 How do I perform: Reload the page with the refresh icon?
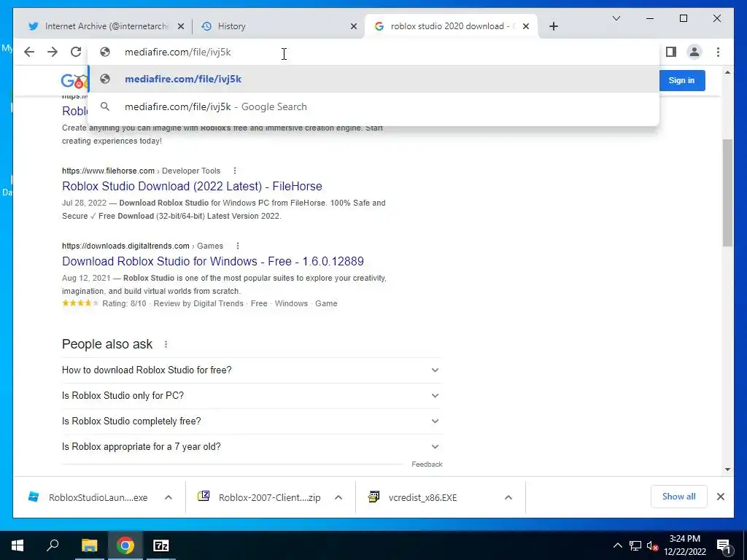pos(76,52)
